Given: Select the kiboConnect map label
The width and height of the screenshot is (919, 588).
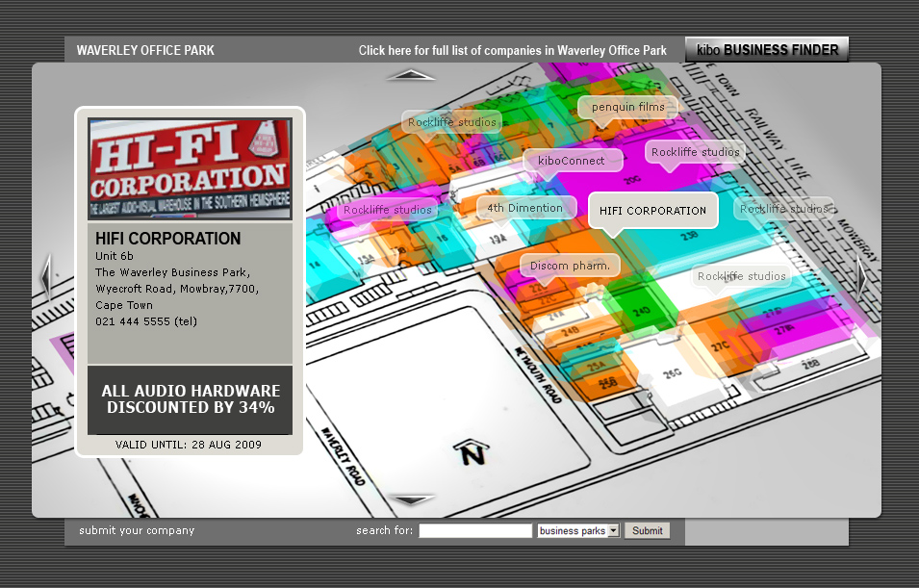Looking at the screenshot, I should (572, 161).
